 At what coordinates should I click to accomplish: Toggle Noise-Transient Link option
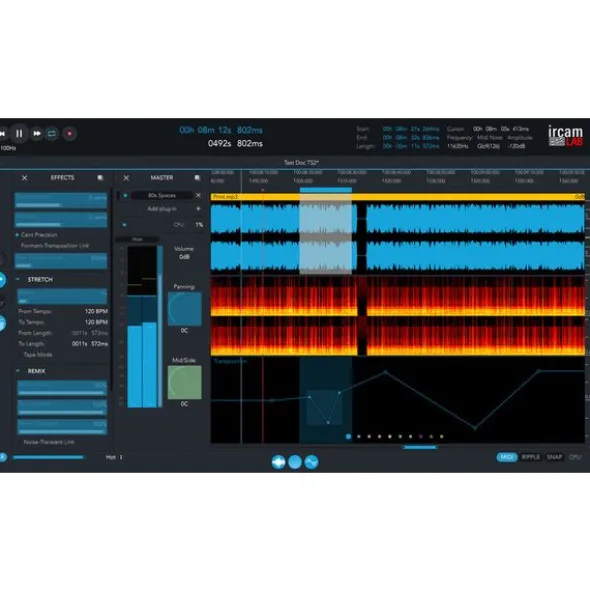point(48,442)
